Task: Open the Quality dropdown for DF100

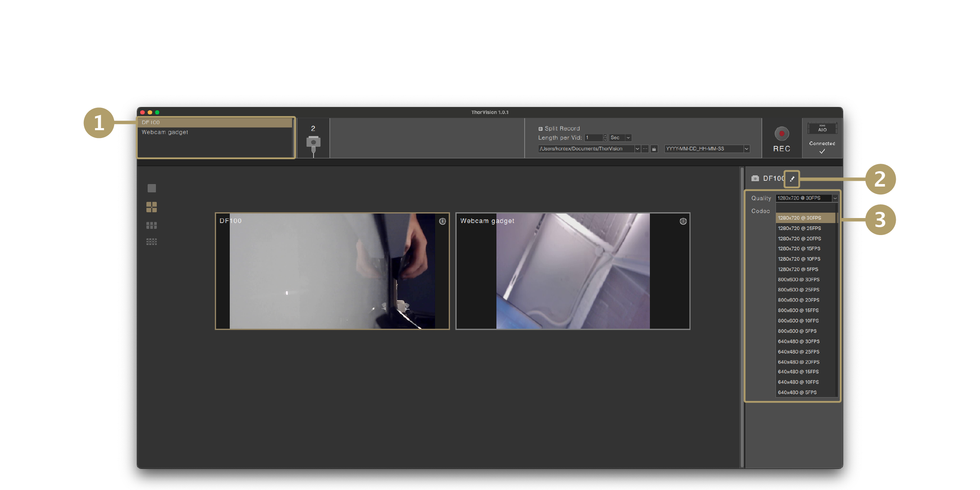Action: tap(834, 198)
